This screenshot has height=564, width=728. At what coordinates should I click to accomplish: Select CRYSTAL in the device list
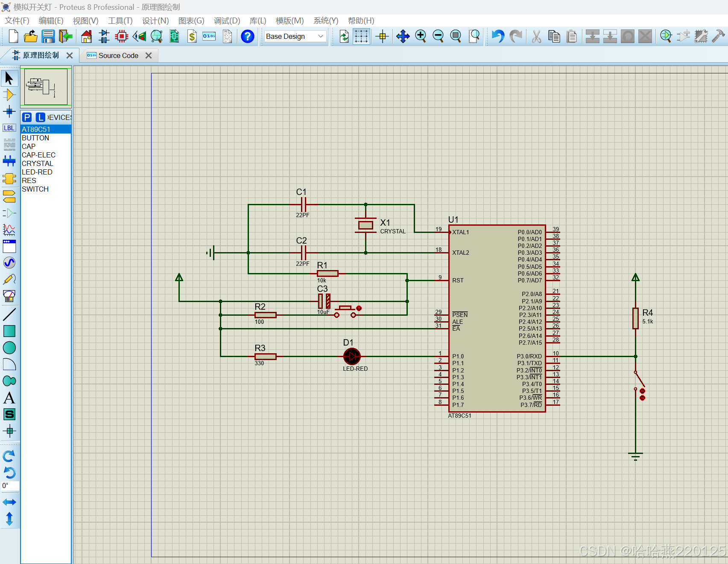pyautogui.click(x=46, y=163)
